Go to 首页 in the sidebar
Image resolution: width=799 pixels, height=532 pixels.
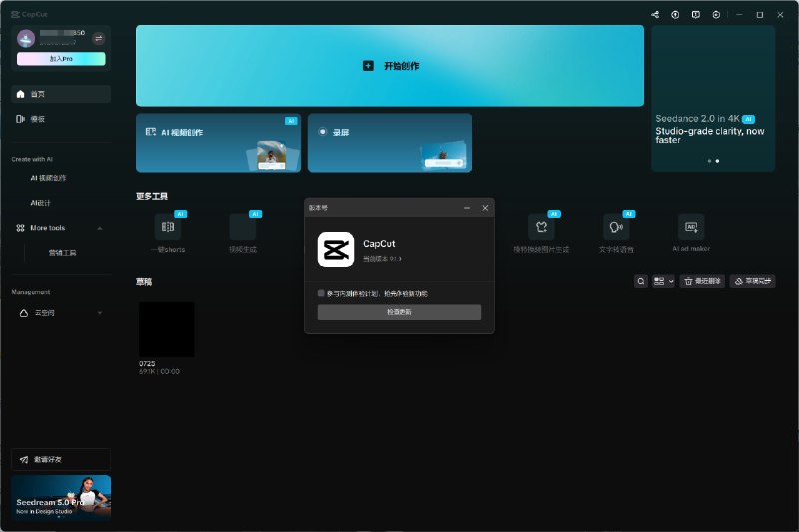[x=61, y=94]
